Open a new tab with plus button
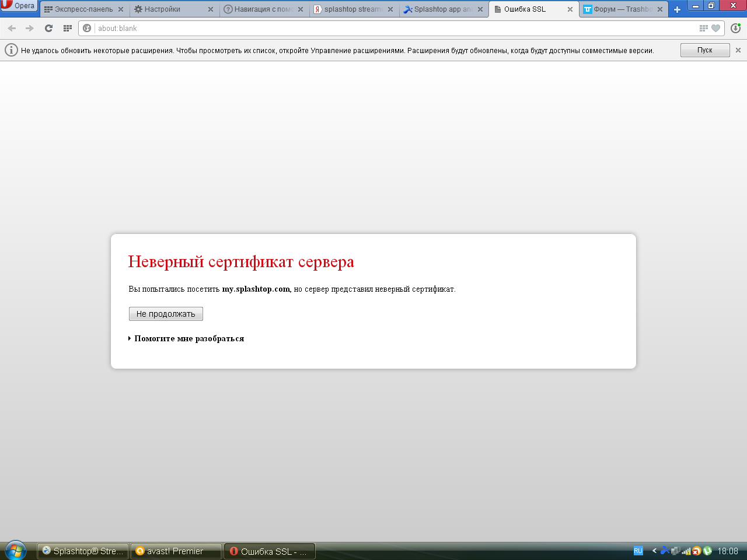This screenshot has height=560, width=747. click(x=677, y=9)
